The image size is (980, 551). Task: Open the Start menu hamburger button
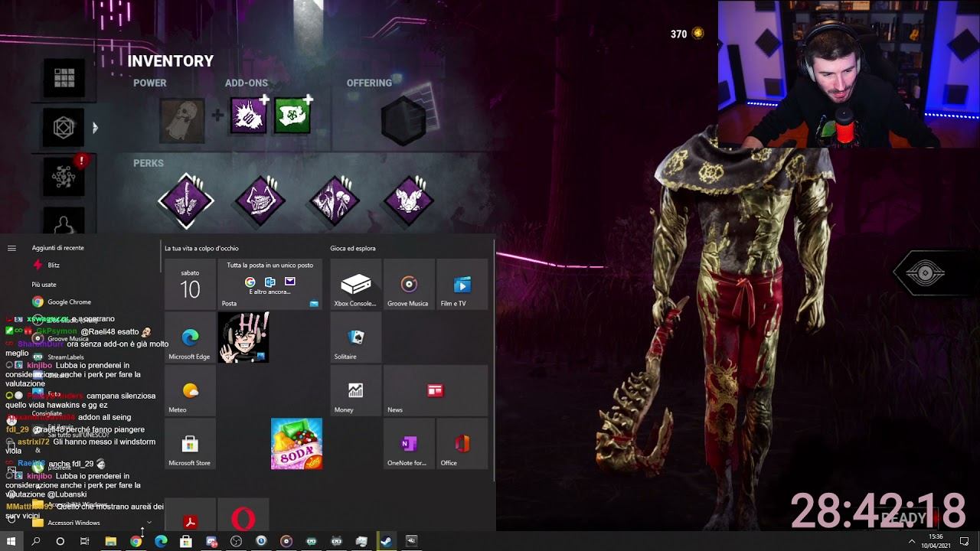pos(11,248)
